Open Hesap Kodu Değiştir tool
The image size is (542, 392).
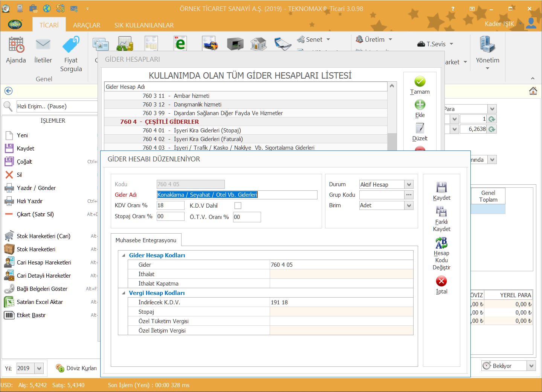[x=441, y=243]
